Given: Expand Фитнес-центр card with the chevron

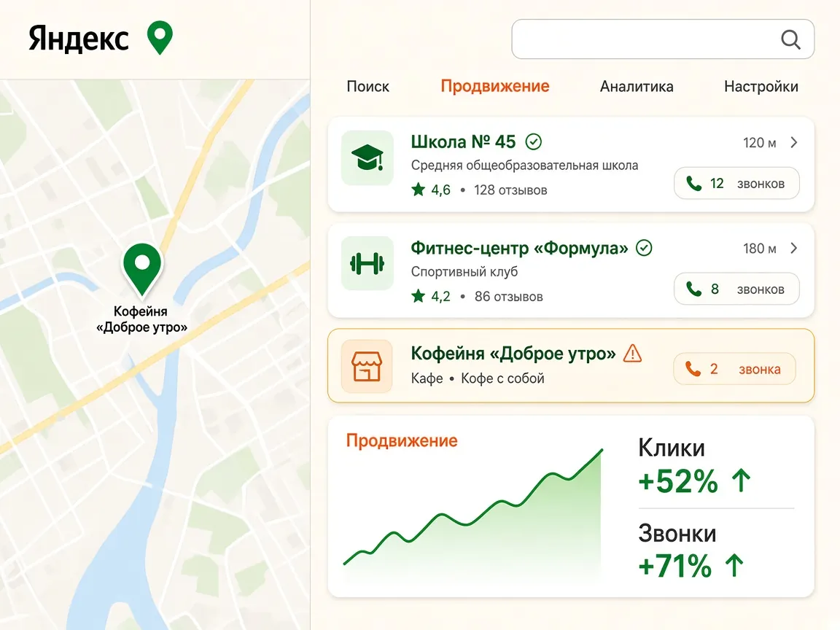Looking at the screenshot, I should click(794, 248).
